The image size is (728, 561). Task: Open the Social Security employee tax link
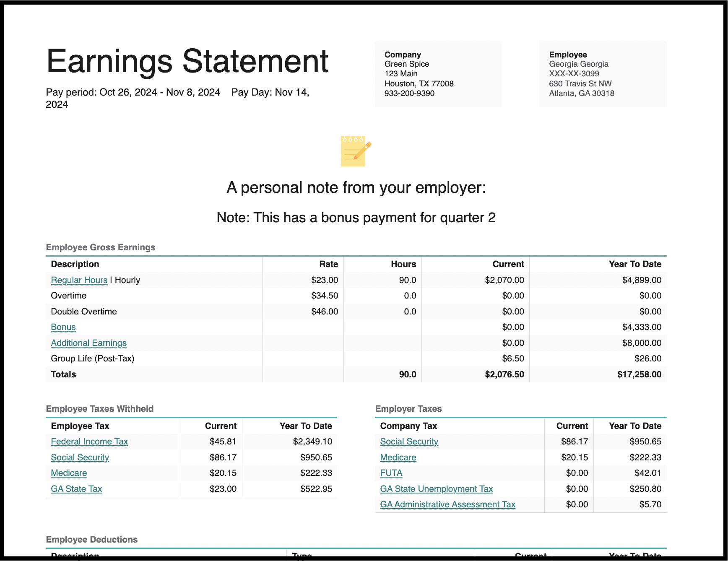(x=80, y=457)
